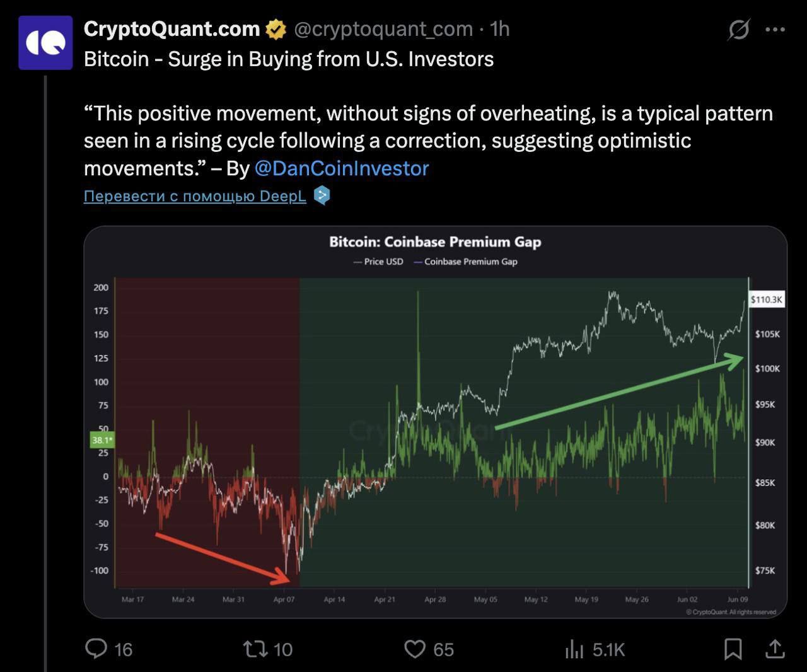807x672 pixels.
Task: Click the Перевести с помощью DeepL link
Action: pos(195,196)
